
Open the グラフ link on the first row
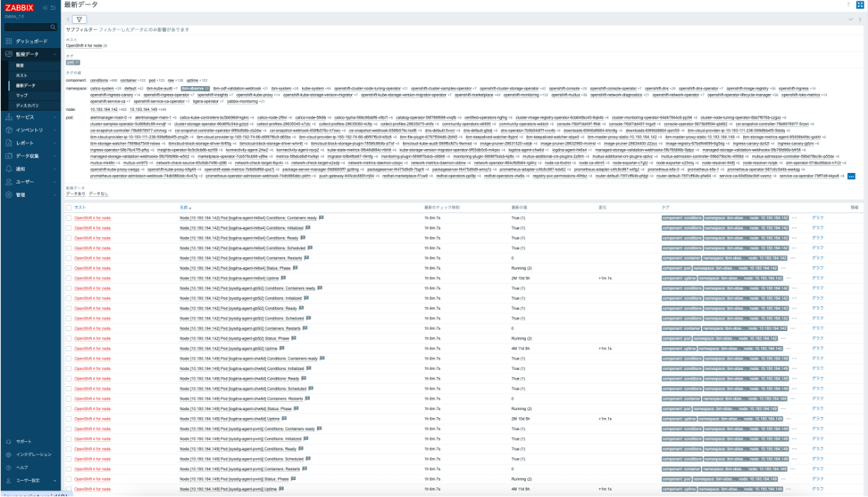pos(819,217)
